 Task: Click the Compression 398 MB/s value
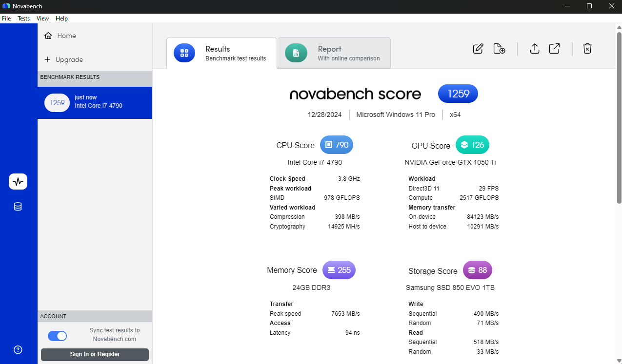coord(347,217)
